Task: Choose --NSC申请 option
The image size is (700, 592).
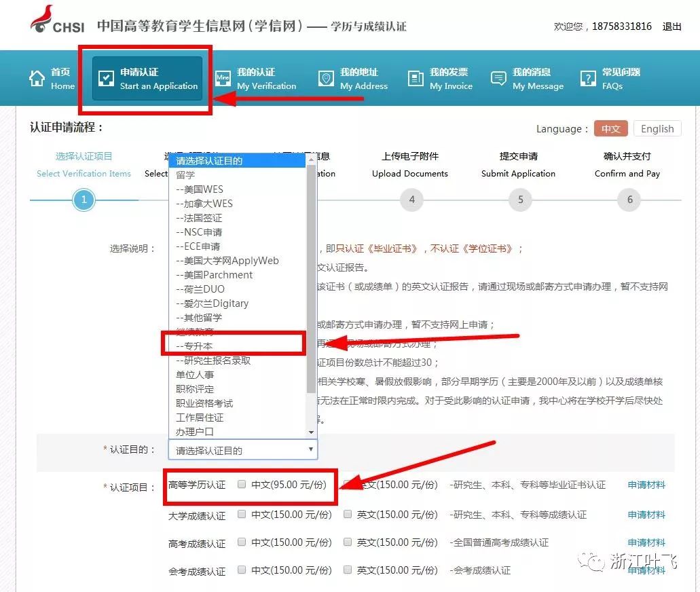Action: 238,232
